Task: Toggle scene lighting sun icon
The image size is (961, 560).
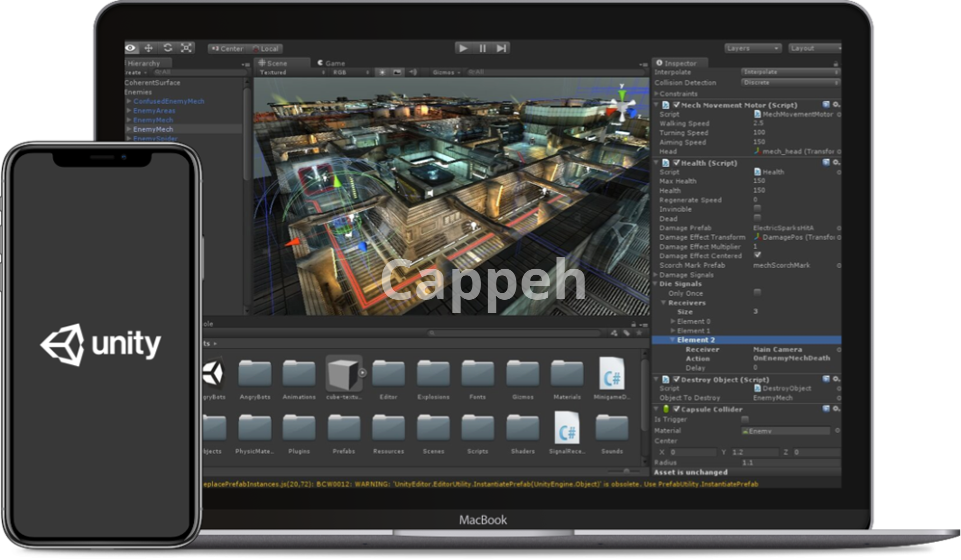Action: point(382,73)
